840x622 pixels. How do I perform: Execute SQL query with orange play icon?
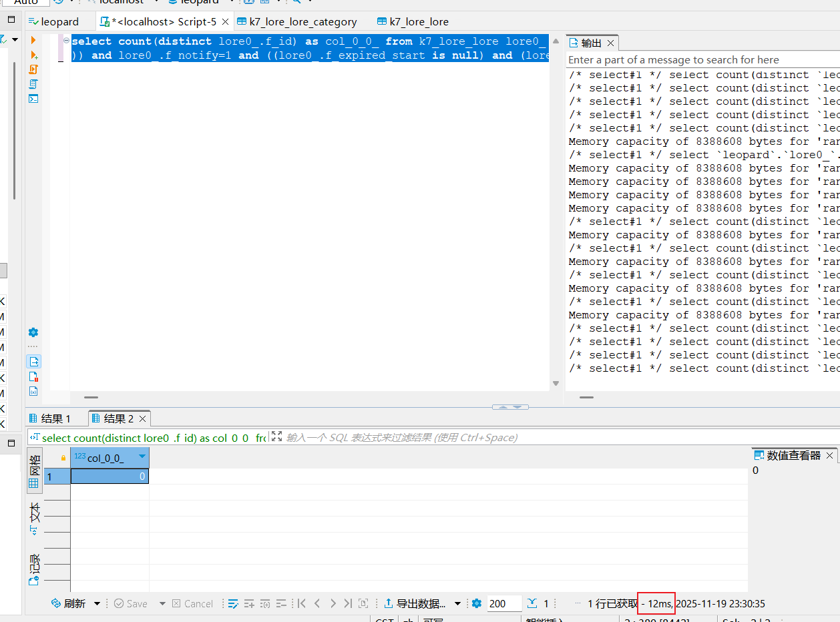click(33, 41)
